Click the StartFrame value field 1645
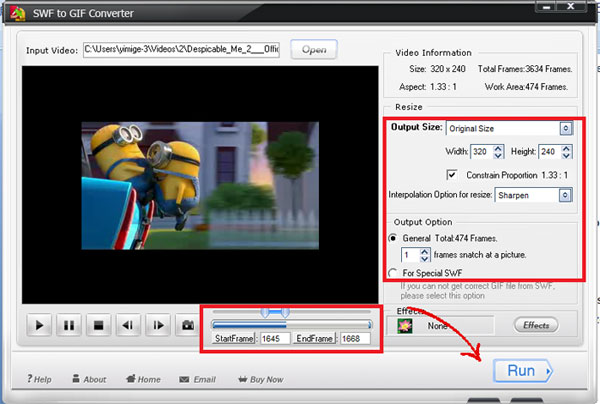 (x=276, y=338)
